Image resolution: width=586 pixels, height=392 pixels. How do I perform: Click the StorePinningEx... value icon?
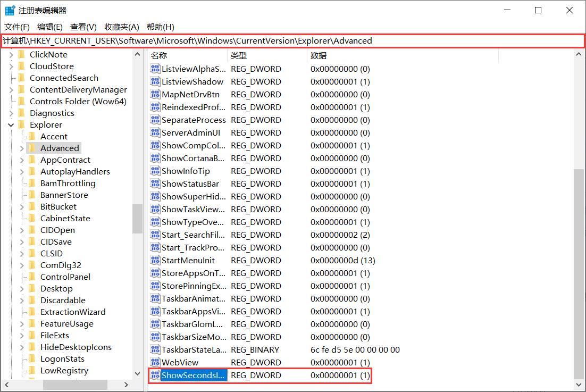click(155, 286)
